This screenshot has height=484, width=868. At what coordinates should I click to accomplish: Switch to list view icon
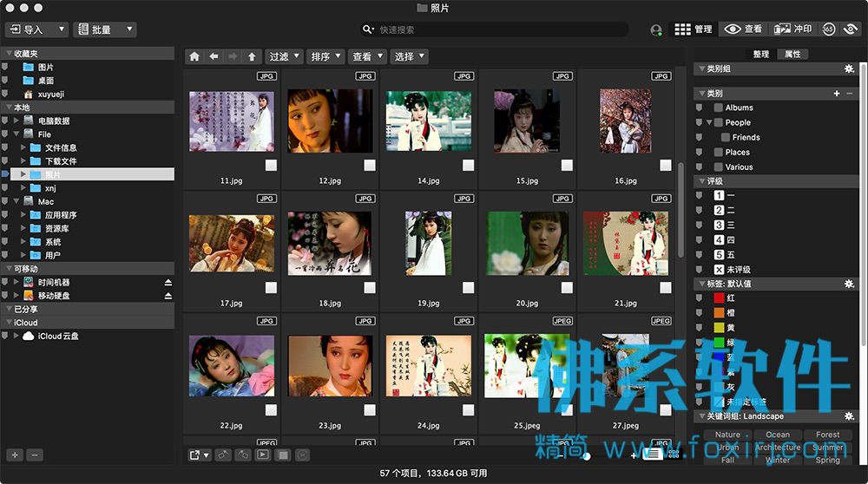pos(654,455)
